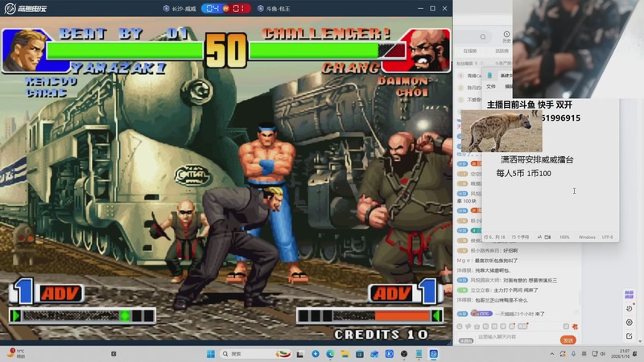Image resolution: width=644 pixels, height=362 pixels.
Task: Open Windows Start menu
Action: click(x=211, y=354)
